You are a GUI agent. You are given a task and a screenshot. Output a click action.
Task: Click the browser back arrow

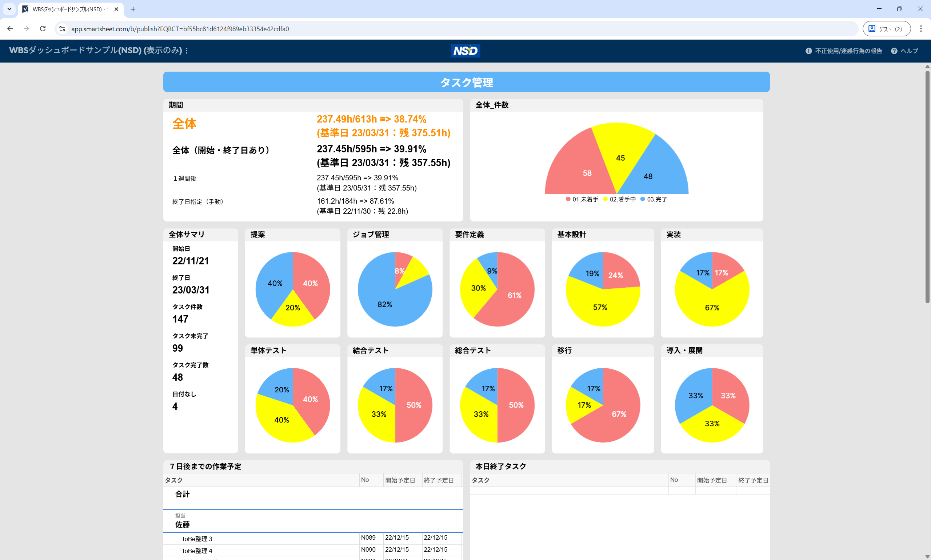pyautogui.click(x=10, y=29)
